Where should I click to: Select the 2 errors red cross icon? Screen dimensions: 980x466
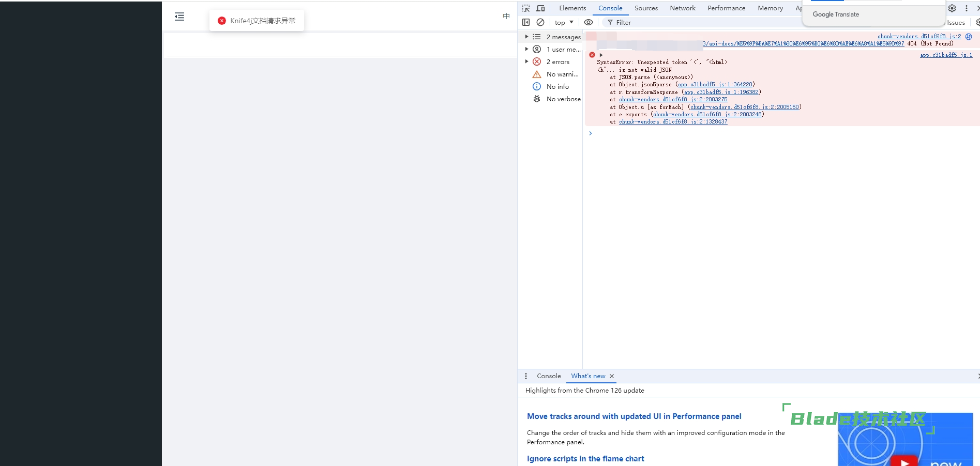click(537, 61)
